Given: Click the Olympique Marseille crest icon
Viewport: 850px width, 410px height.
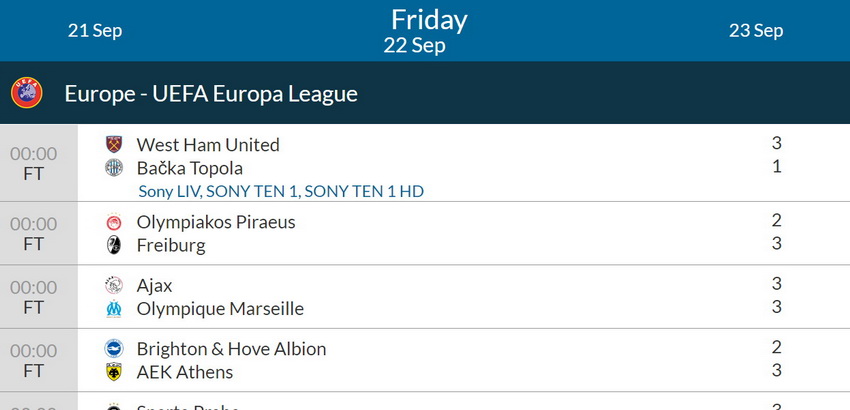Looking at the screenshot, I should click(114, 309).
